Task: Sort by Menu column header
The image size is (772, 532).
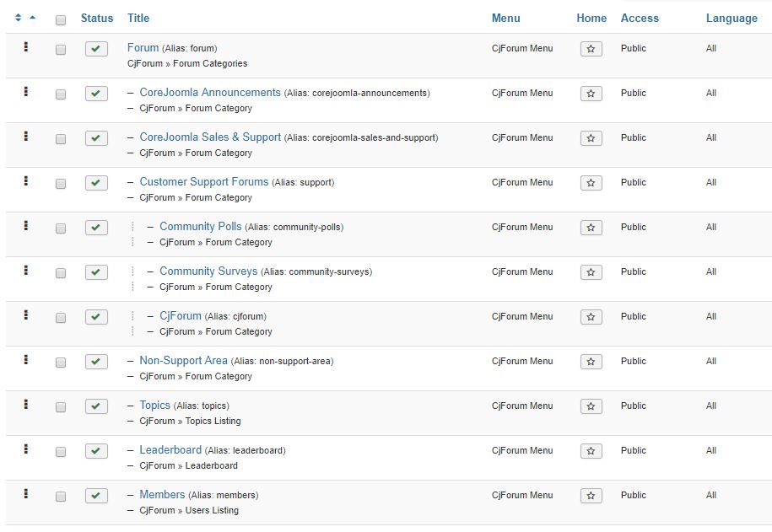Action: (x=505, y=18)
